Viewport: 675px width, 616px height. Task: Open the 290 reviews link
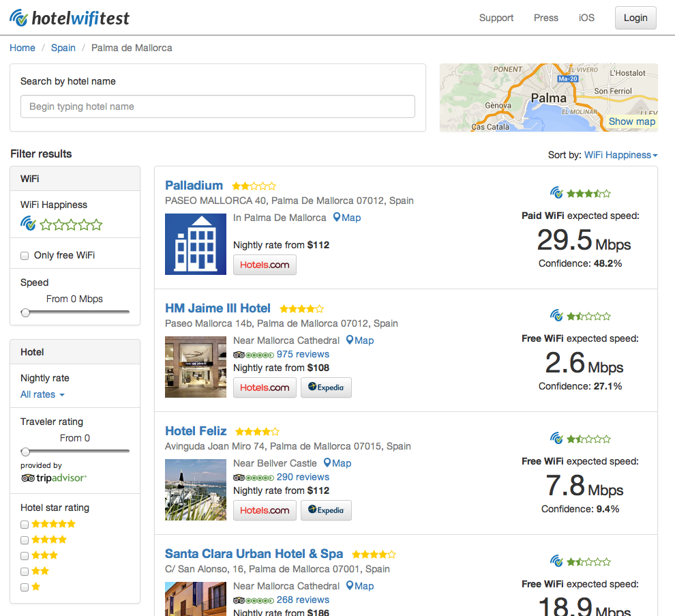pos(303,477)
